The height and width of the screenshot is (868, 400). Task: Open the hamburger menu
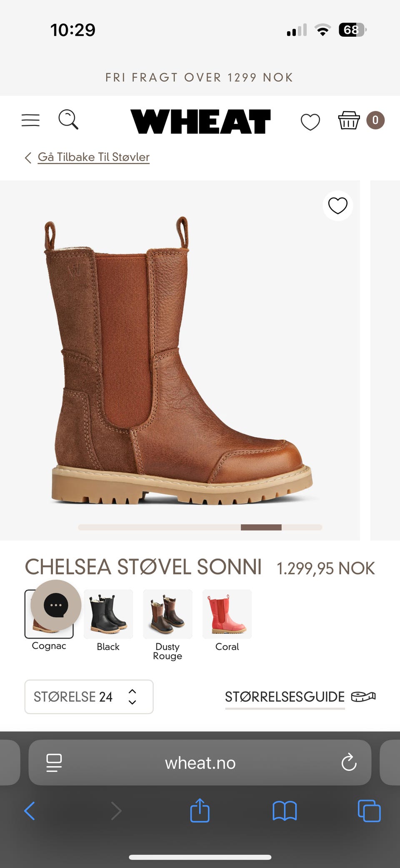(30, 120)
